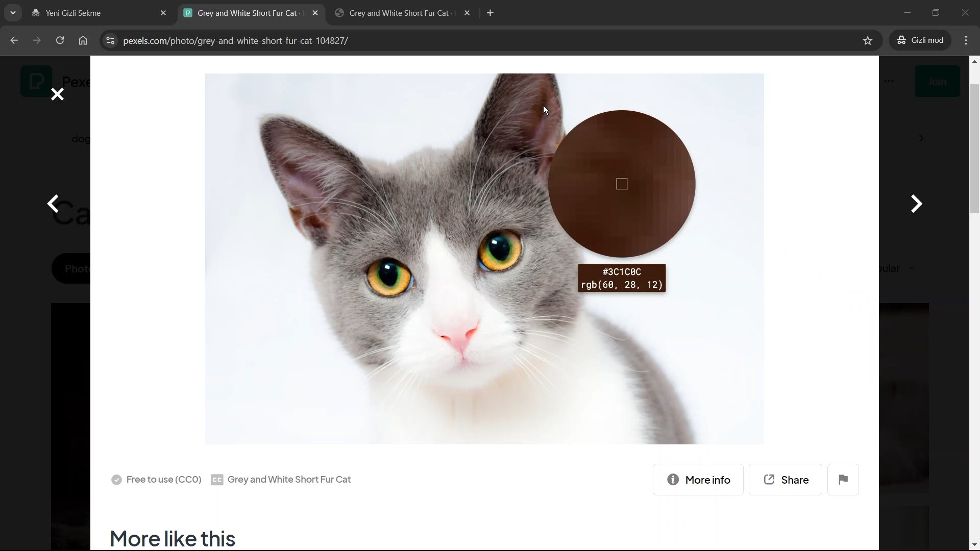Click the Share button
The image size is (980, 551).
tap(785, 480)
